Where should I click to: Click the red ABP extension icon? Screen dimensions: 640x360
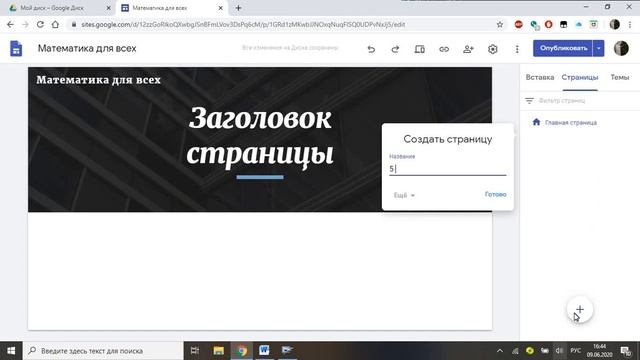point(518,24)
